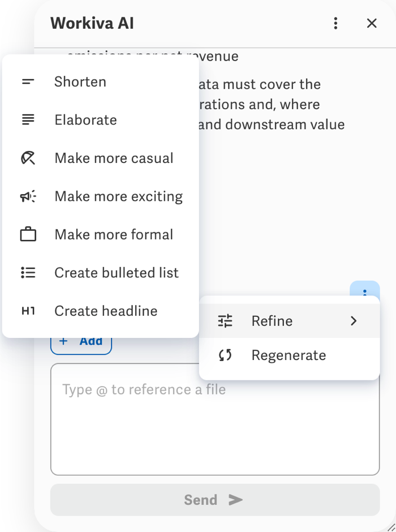Click the megaphone icon for exciting tone
Image resolution: width=396 pixels, height=532 pixels.
coord(28,196)
